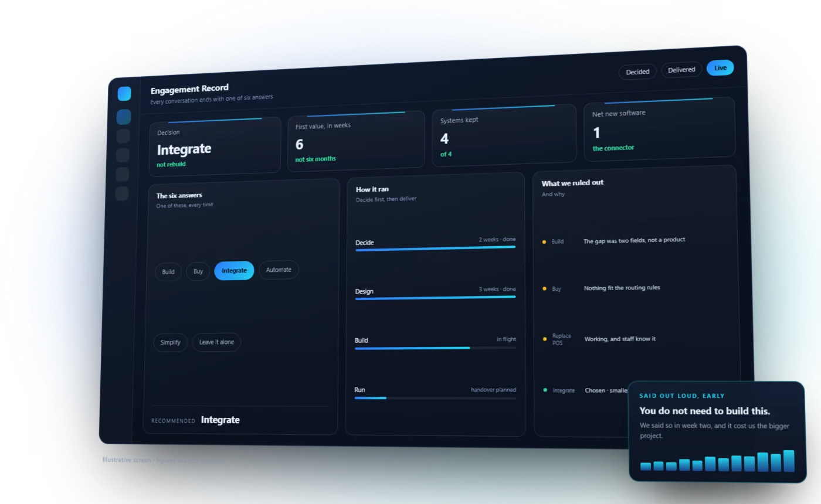Choose the Build chip in The six answers
This screenshot has width=821, height=504.
click(x=168, y=272)
